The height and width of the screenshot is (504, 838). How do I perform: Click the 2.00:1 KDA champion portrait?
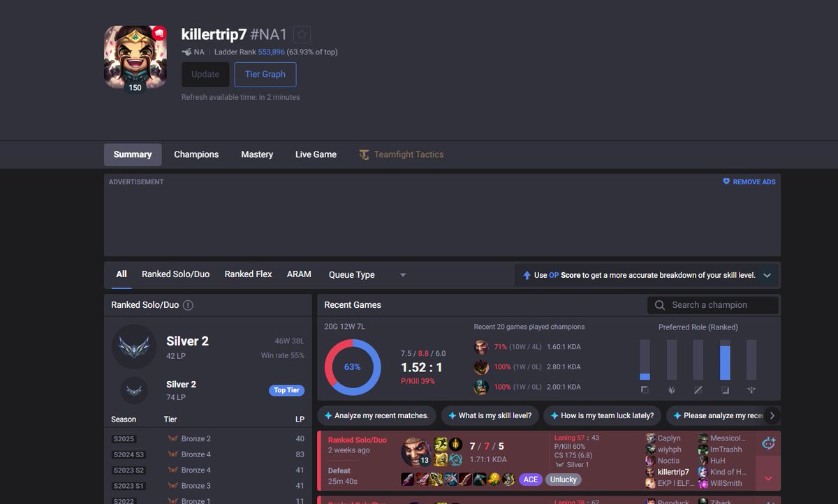click(481, 387)
